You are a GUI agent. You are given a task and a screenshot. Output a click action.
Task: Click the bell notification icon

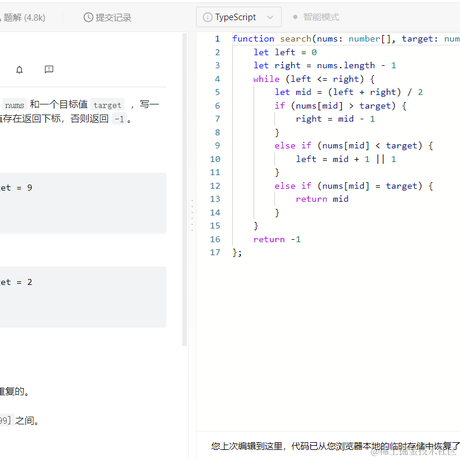coord(19,70)
